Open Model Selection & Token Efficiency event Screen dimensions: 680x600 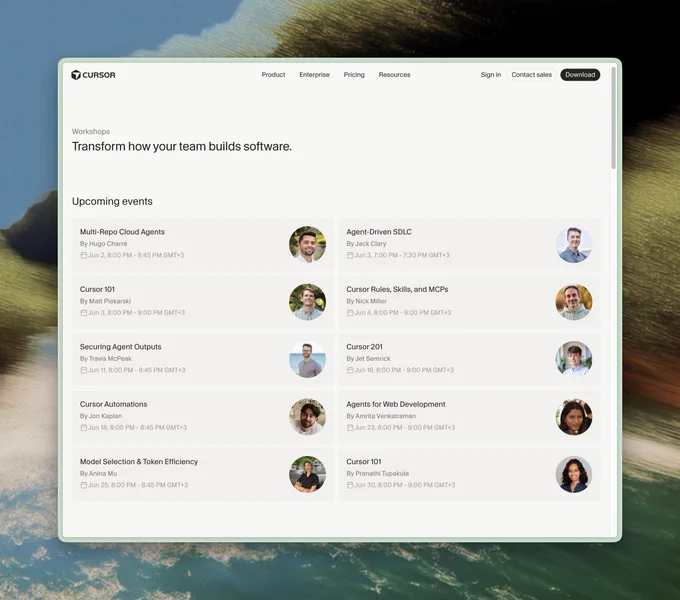(203, 474)
